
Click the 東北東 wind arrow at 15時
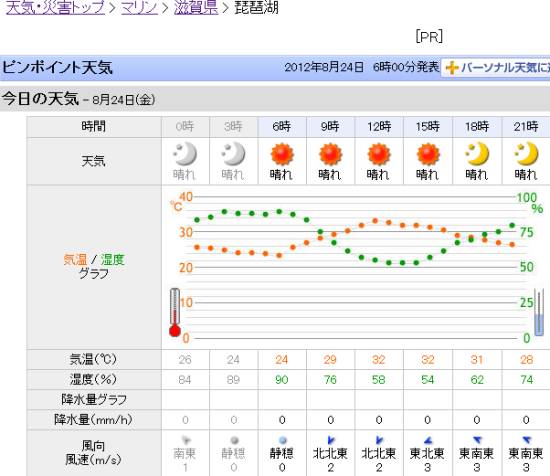(428, 440)
